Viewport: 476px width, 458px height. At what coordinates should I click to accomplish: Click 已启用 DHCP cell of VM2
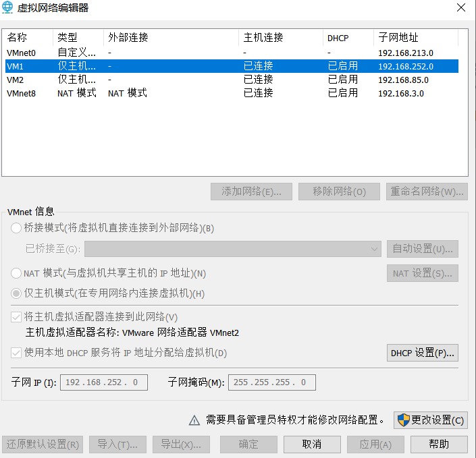343,80
